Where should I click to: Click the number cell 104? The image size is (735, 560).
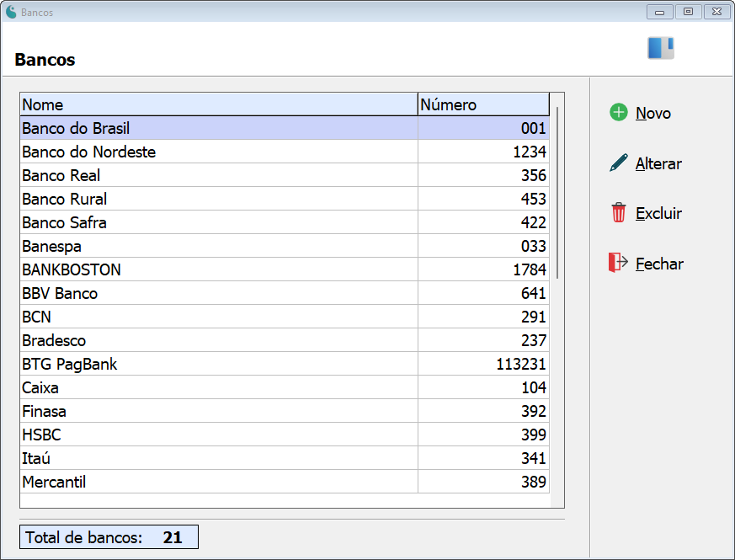pyautogui.click(x=483, y=387)
